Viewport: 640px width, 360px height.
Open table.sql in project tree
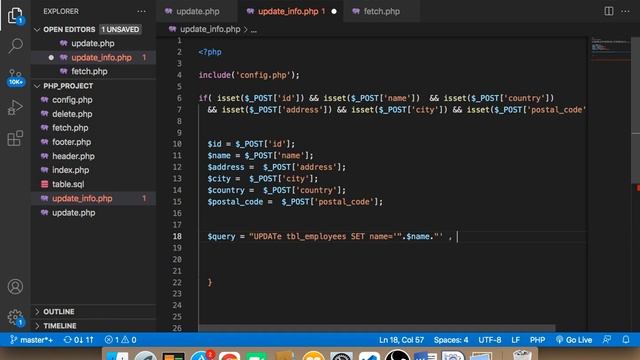pos(93,184)
